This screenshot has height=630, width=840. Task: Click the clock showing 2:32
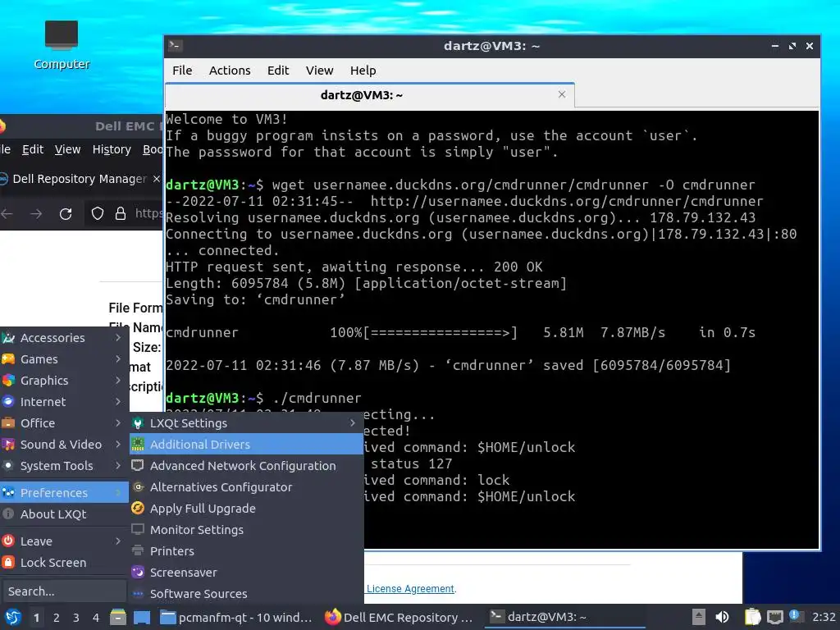824,617
